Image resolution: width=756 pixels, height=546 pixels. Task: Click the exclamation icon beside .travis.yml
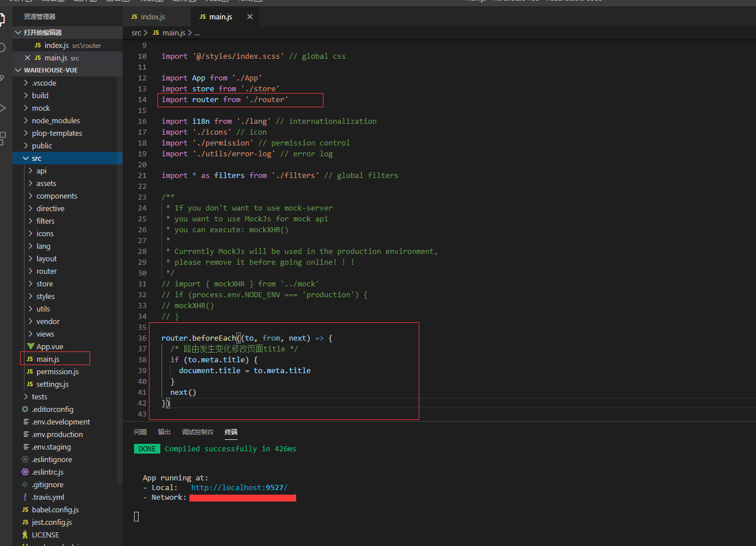click(x=25, y=497)
